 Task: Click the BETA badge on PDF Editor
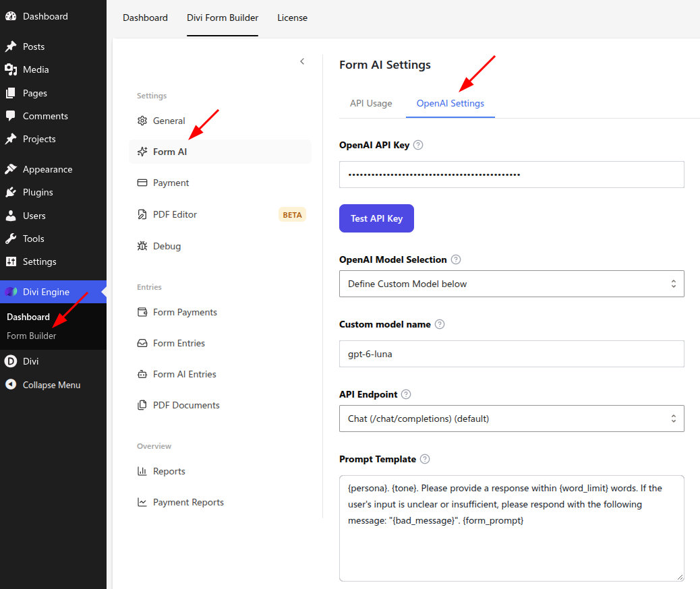click(292, 214)
